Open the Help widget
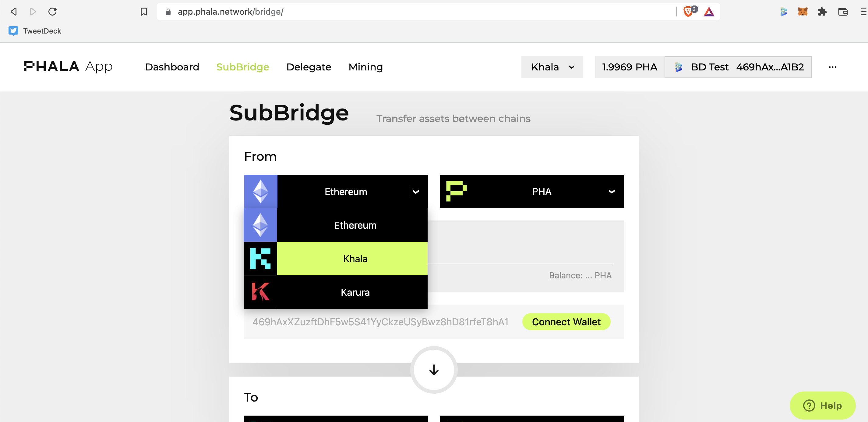Viewport: 868px width, 422px height. (x=822, y=405)
